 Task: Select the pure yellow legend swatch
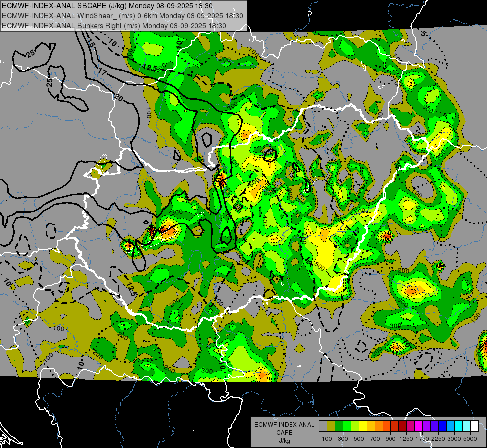pos(363,426)
